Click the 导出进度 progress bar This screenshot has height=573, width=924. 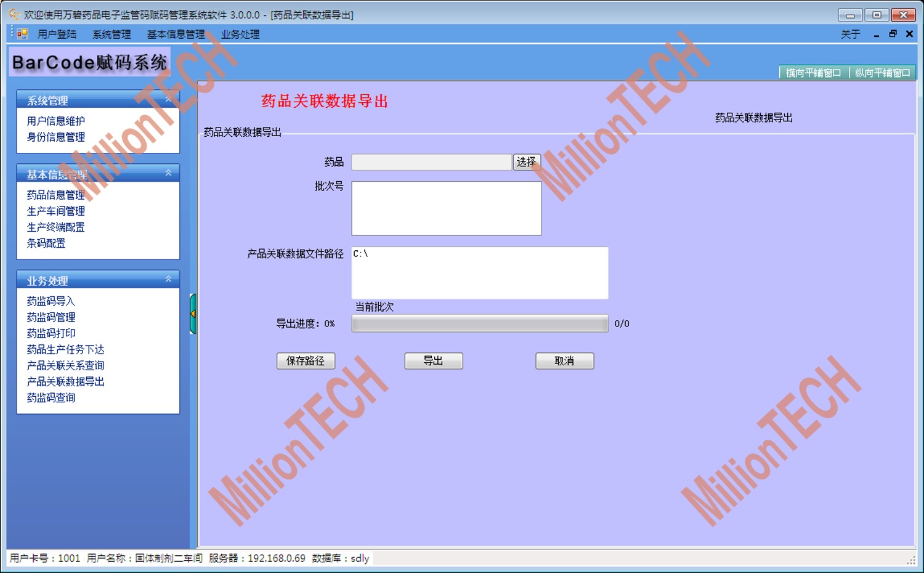click(480, 323)
